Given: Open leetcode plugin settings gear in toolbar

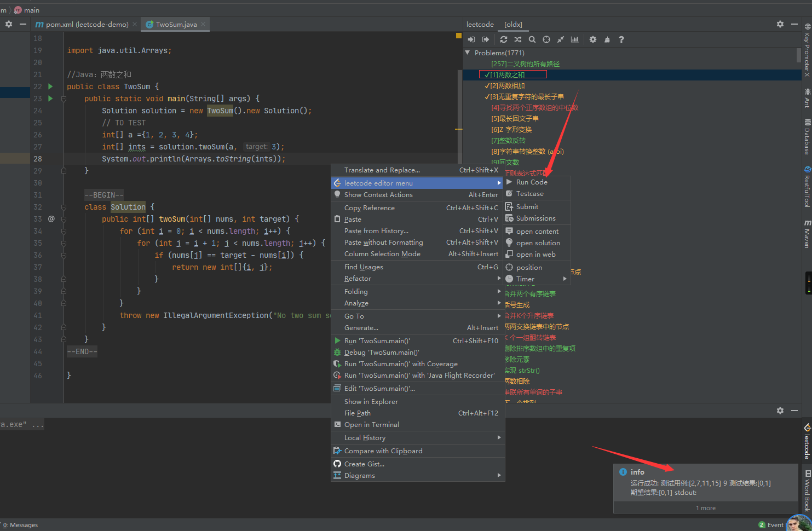Looking at the screenshot, I should coord(593,39).
